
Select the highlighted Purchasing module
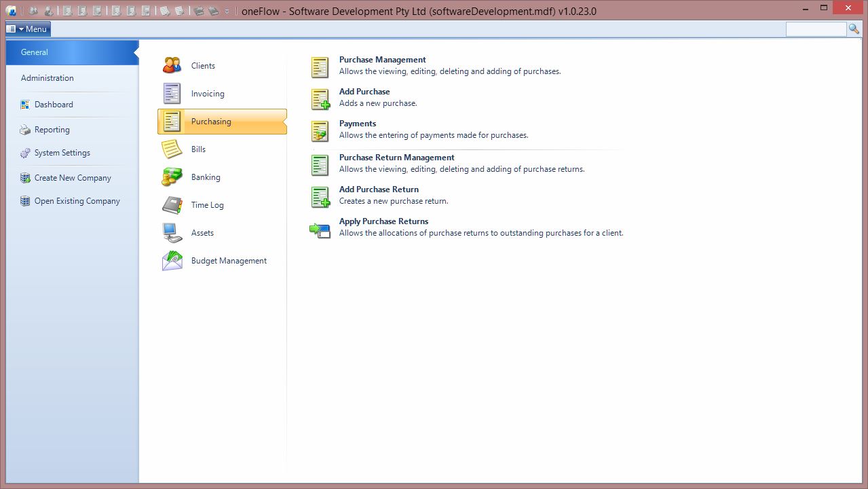(222, 122)
